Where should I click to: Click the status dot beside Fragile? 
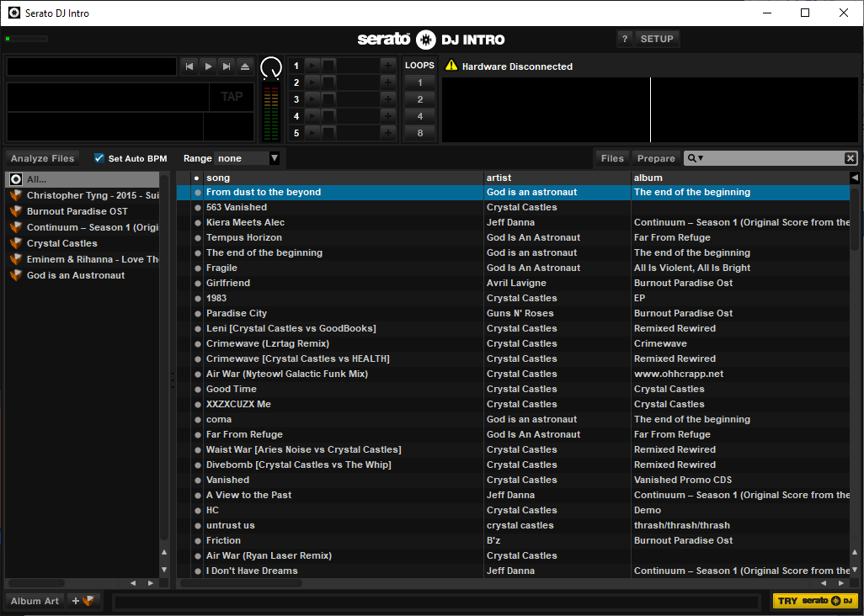tap(197, 268)
